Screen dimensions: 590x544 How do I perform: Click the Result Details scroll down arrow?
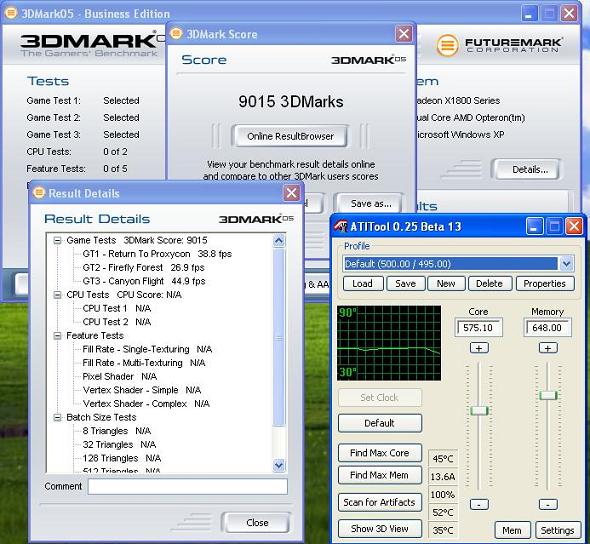click(279, 466)
